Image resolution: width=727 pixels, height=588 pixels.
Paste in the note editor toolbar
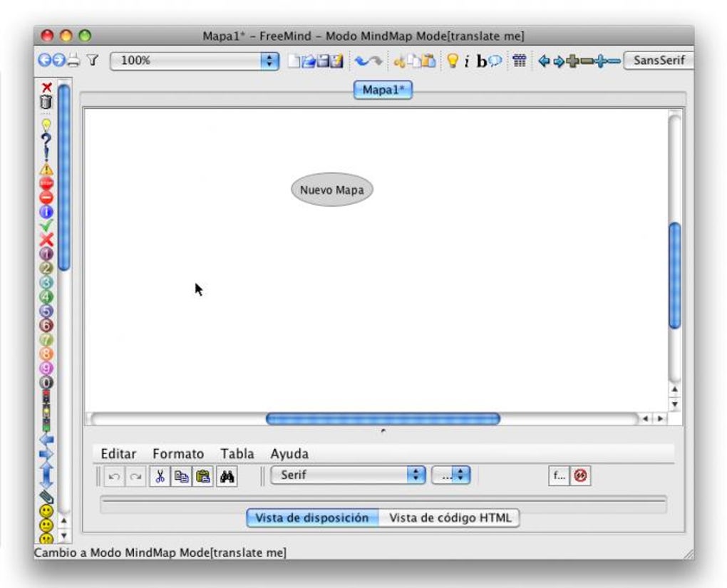tap(202, 476)
